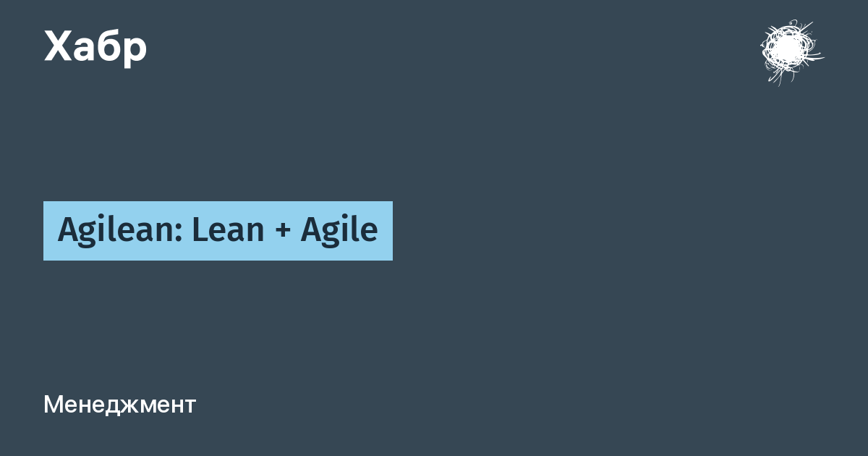
Task: Click the word Agile at title end
Action: coord(339,231)
